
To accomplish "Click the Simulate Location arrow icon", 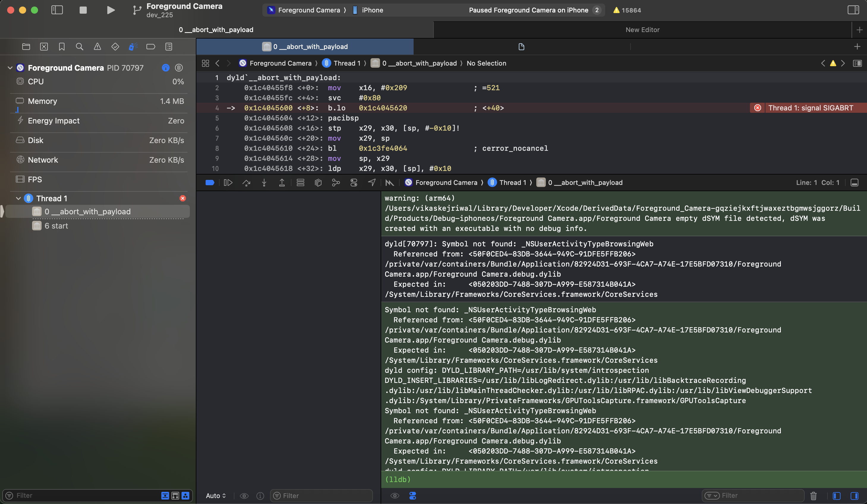I will 372,183.
